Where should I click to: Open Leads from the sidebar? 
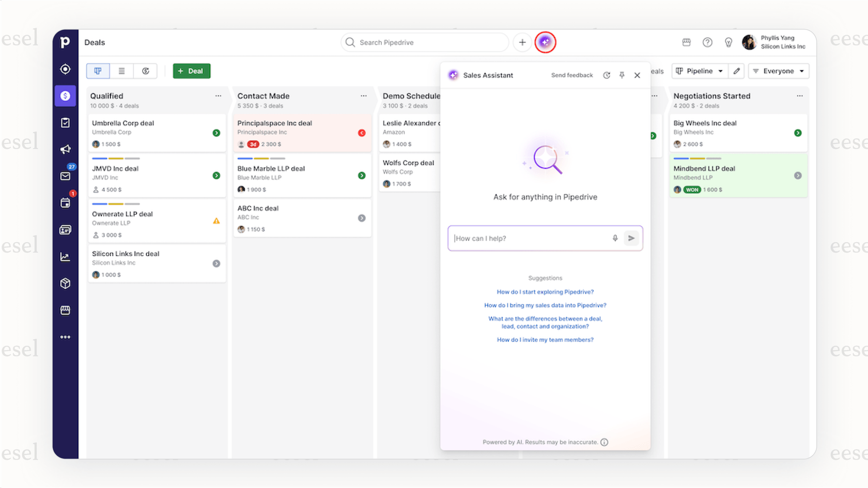[65, 69]
